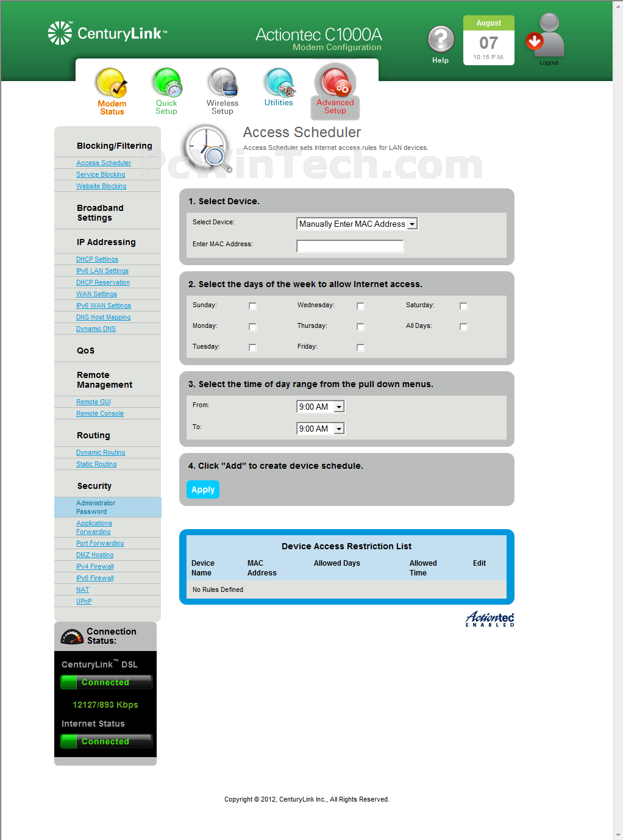The height and width of the screenshot is (840, 623).
Task: Click the Access Scheduler clock icon
Action: click(208, 149)
